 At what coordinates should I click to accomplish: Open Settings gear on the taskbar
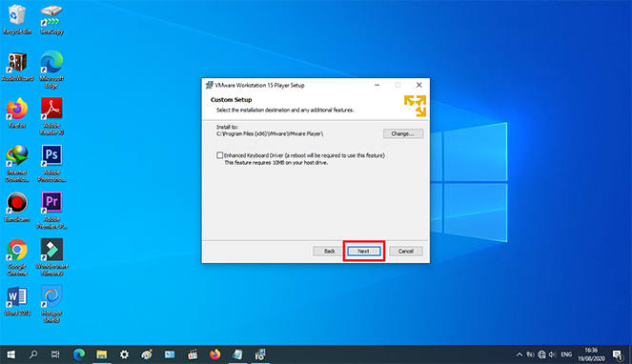click(x=124, y=354)
